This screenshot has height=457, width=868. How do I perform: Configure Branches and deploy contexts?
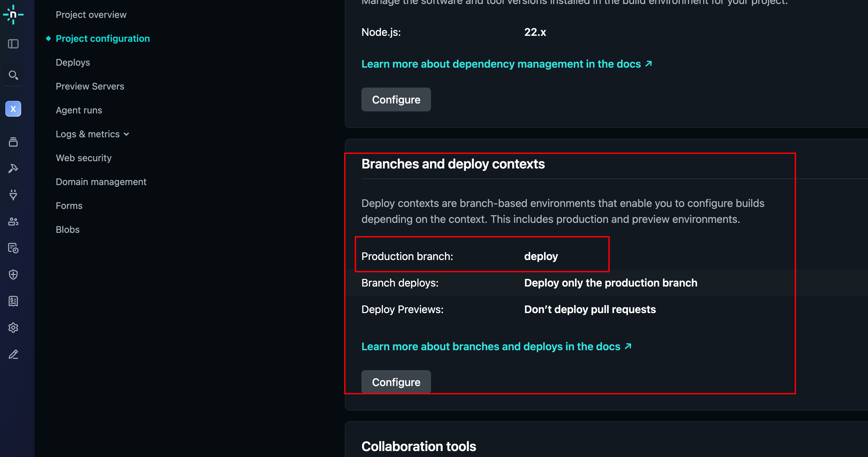[396, 382]
